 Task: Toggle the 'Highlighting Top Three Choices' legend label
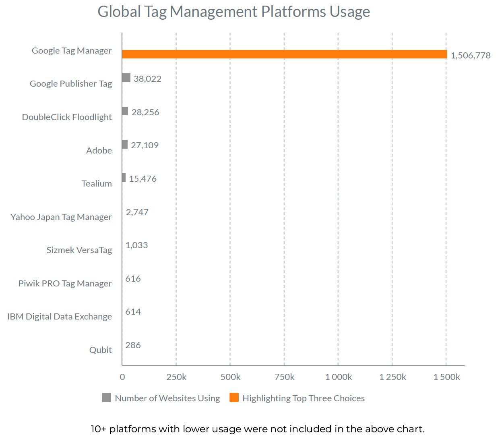click(x=304, y=398)
